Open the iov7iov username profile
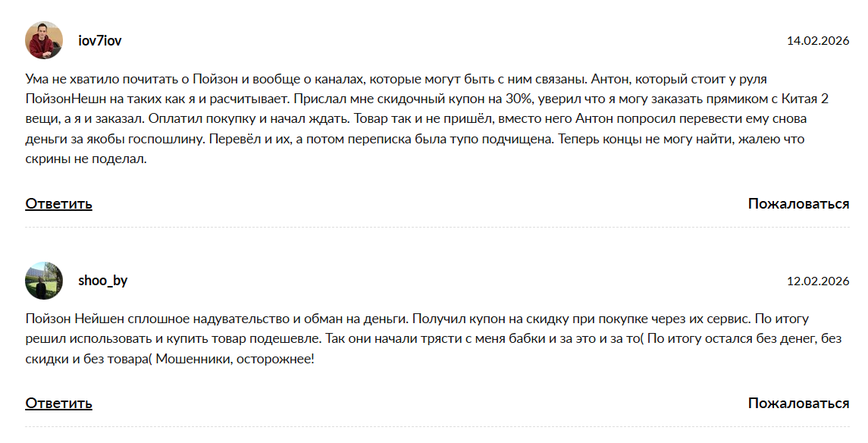Image resolution: width=868 pixels, height=443 pixels. 99,40
